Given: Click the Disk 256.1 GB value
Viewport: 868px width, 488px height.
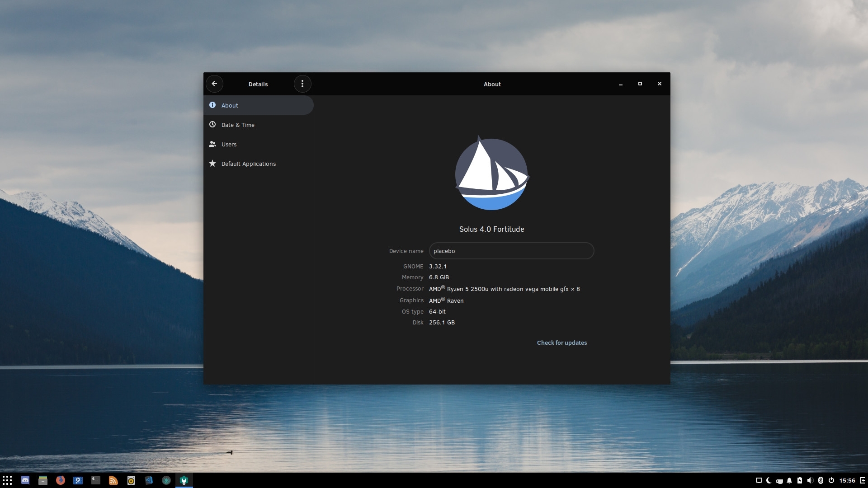Looking at the screenshot, I should click(x=442, y=323).
